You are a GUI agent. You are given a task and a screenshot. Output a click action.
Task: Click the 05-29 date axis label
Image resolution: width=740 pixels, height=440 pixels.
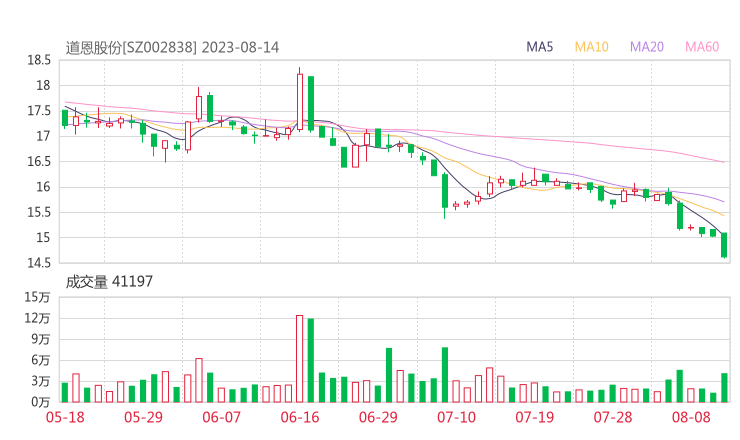click(x=143, y=417)
